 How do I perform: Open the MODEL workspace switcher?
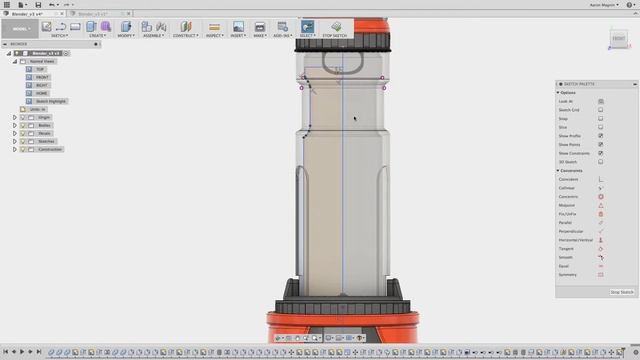[x=20, y=29]
